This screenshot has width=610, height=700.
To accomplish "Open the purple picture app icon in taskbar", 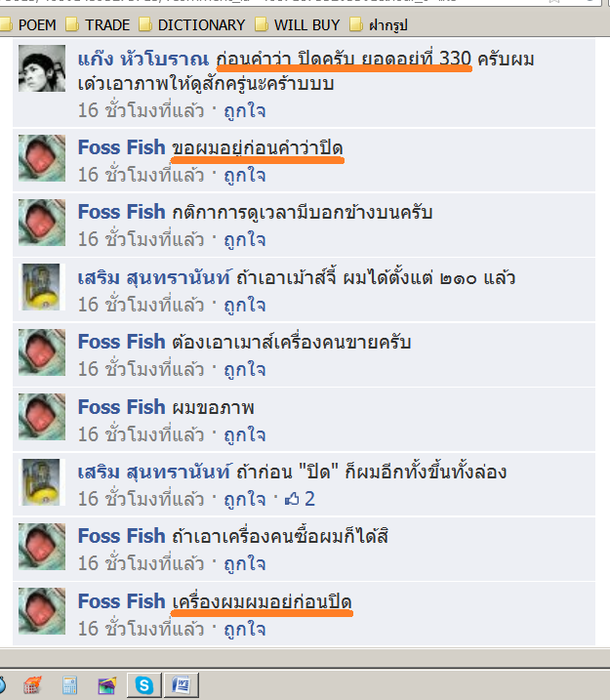I will 106,685.
